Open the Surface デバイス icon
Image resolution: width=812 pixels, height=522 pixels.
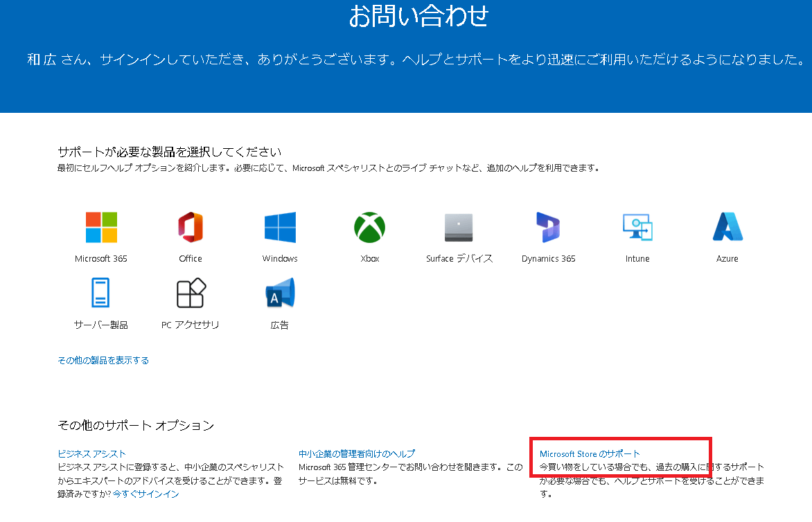pyautogui.click(x=459, y=227)
